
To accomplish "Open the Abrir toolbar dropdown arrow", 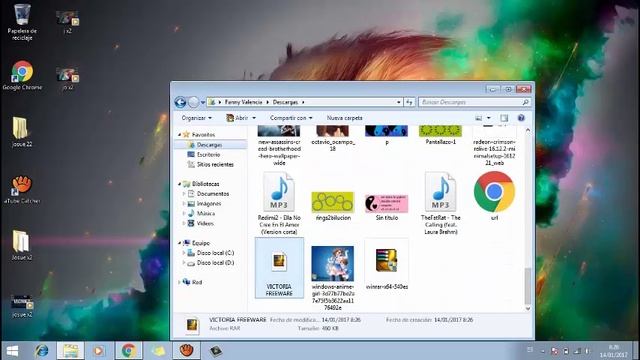I will coord(254,118).
